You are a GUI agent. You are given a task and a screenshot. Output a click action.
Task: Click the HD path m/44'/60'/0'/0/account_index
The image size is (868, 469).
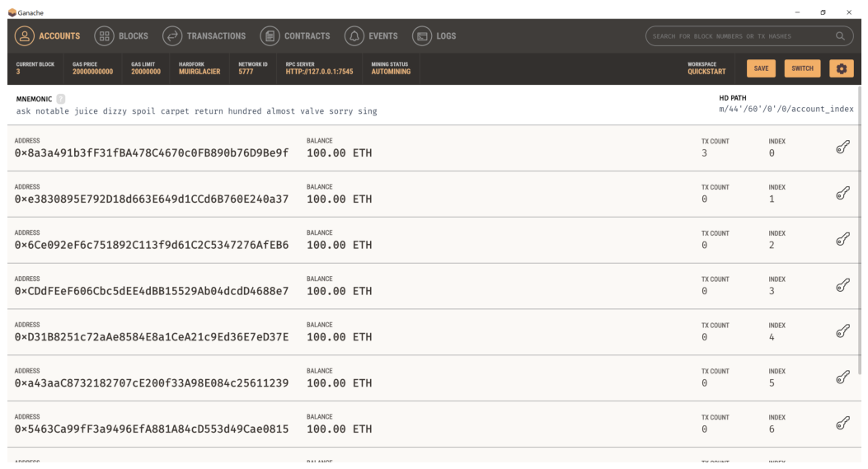click(786, 109)
